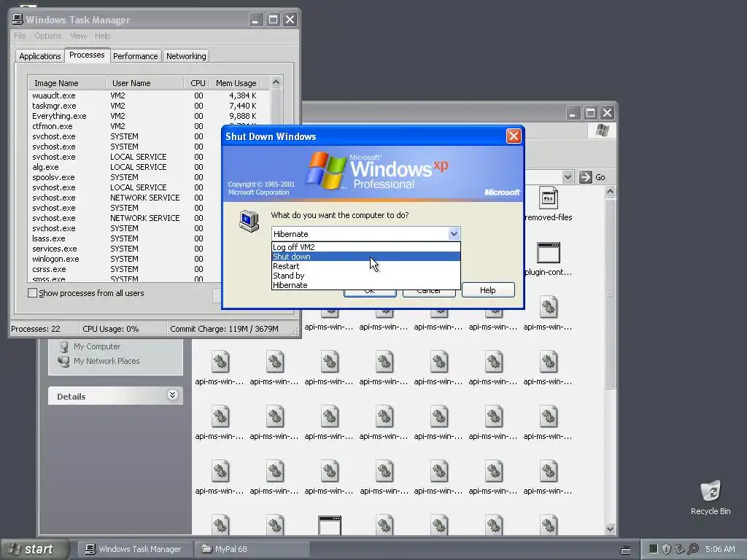Expand the Details panel chevron
Viewport: 747px width, 560px height.
pos(172,395)
